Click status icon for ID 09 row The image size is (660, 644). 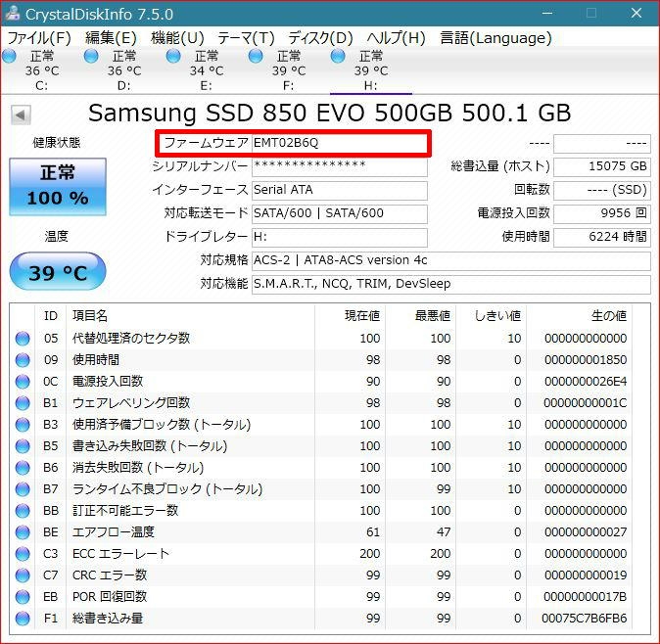[23, 360]
